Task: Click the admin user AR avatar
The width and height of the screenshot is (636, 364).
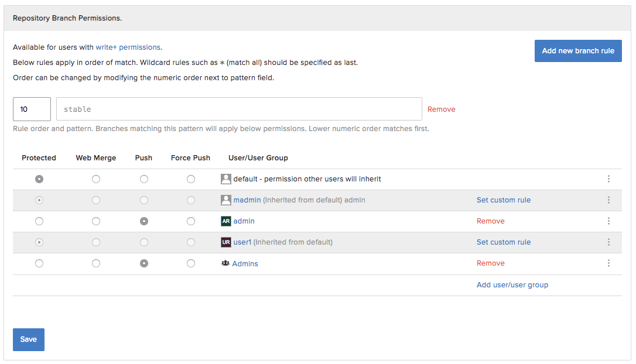Action: 225,221
